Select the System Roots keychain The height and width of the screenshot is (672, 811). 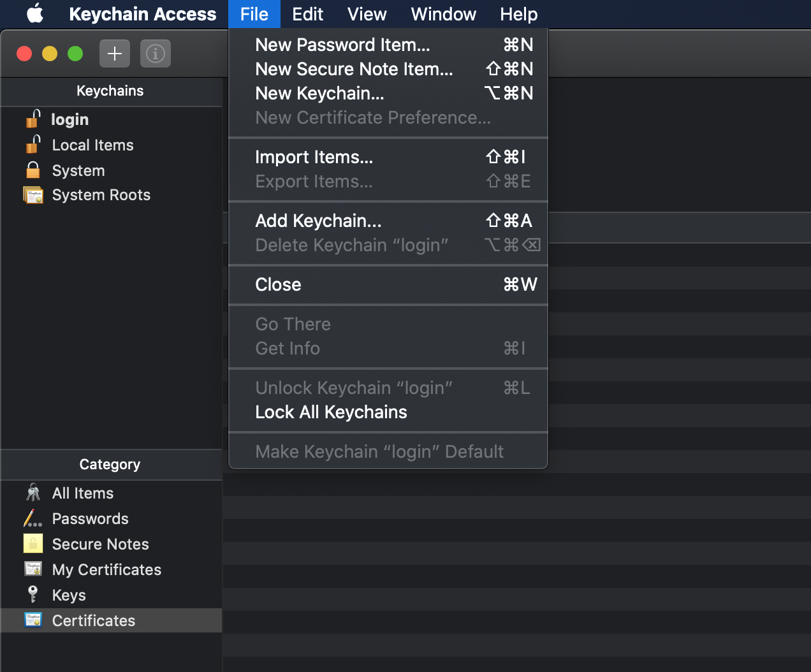pyautogui.click(x=112, y=195)
